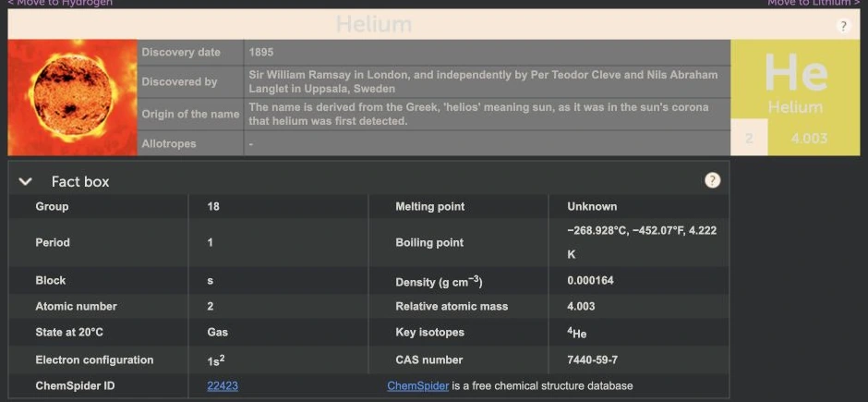This screenshot has height=402, width=868.
Task: Click the Electron configuration value 1s2
Action: (x=216, y=359)
